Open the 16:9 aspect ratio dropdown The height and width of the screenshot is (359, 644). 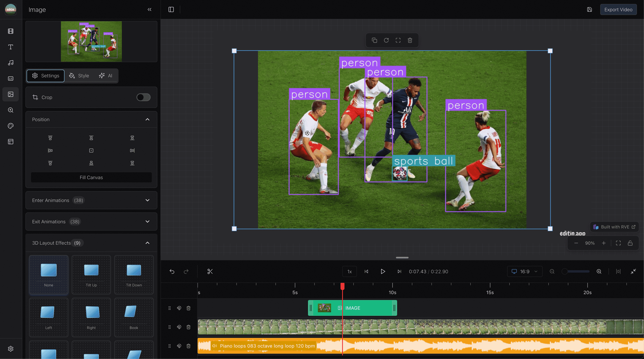(525, 271)
